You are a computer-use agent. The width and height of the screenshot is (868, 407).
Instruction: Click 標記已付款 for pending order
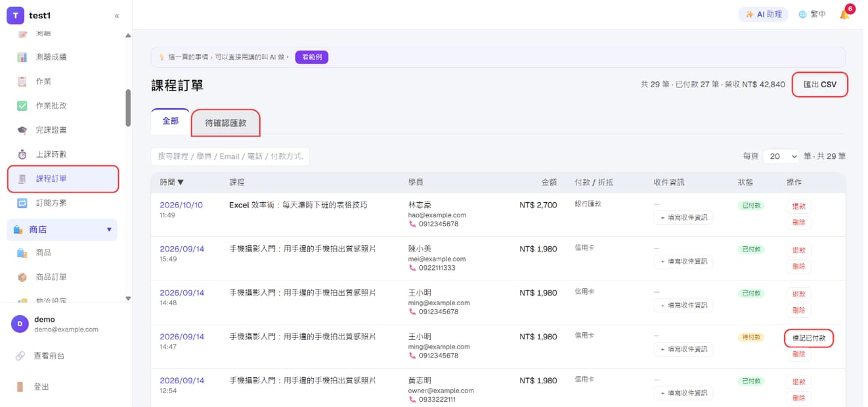[x=809, y=338]
